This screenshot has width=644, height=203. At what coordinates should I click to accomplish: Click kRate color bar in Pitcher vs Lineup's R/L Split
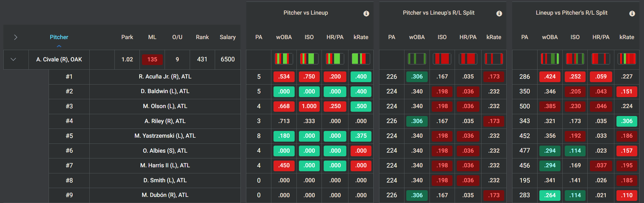tap(494, 59)
